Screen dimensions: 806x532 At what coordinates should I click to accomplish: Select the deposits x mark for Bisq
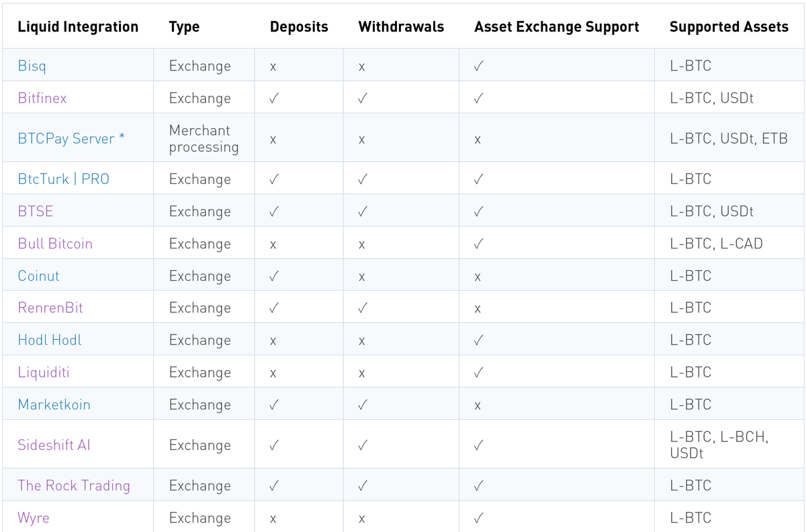pyautogui.click(x=273, y=67)
